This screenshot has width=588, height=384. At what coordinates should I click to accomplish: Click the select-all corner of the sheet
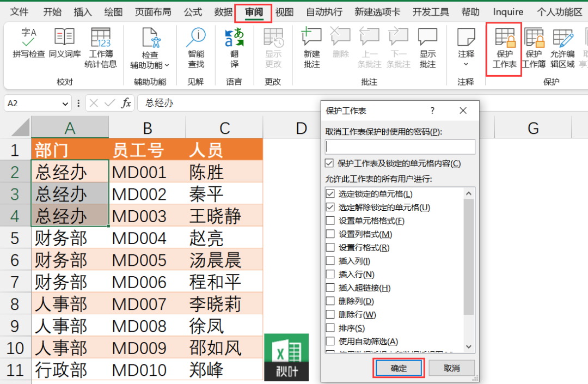point(21,127)
